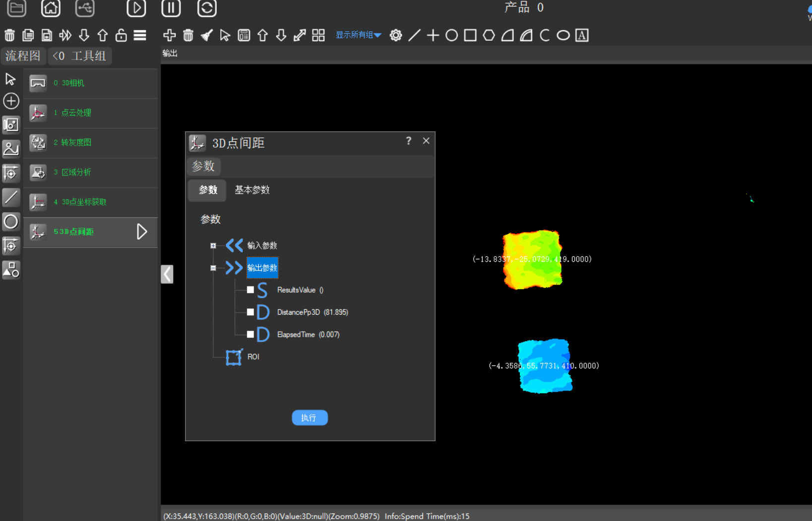The width and height of the screenshot is (812, 521).
Task: Open help with the question mark in the dialog
Action: coord(409,141)
